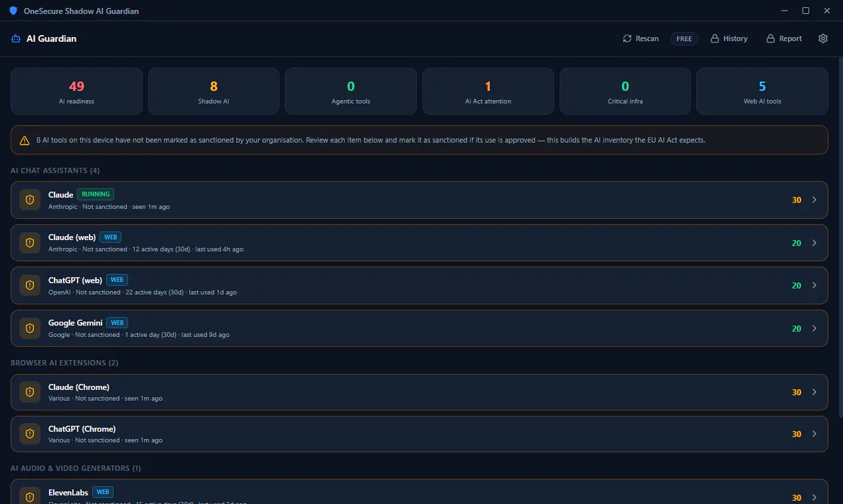
Task: Expand the ChatGPT (Chrome) row chevron
Action: point(814,434)
